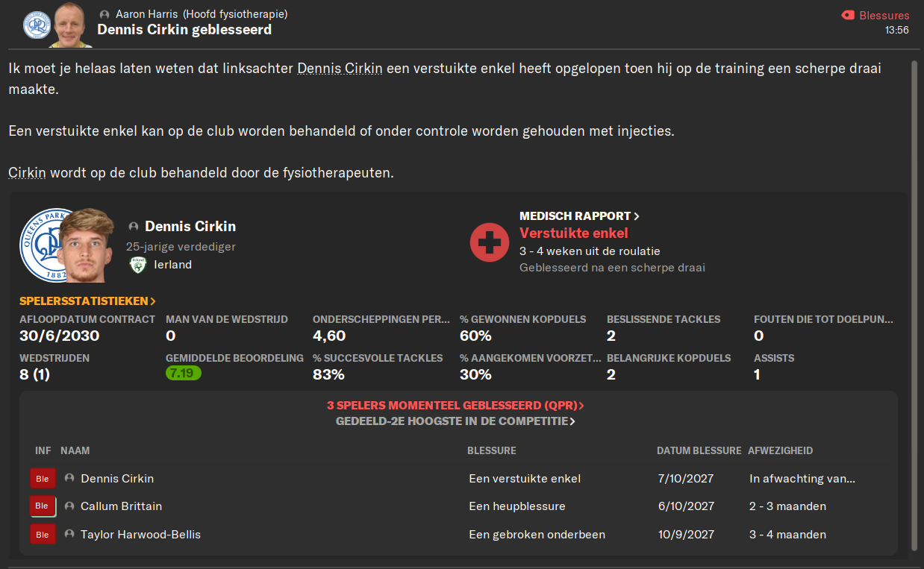Expand the Spelersstatistieken section
The height and width of the screenshot is (569, 924).
pyautogui.click(x=87, y=301)
